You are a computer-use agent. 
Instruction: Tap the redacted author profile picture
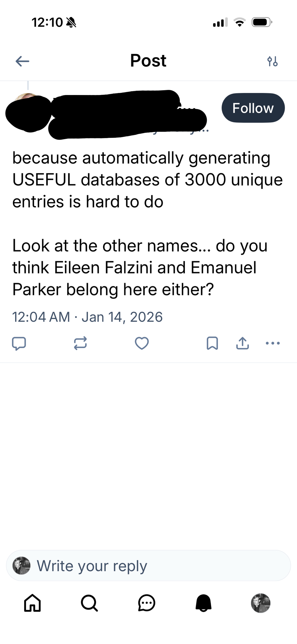click(28, 112)
